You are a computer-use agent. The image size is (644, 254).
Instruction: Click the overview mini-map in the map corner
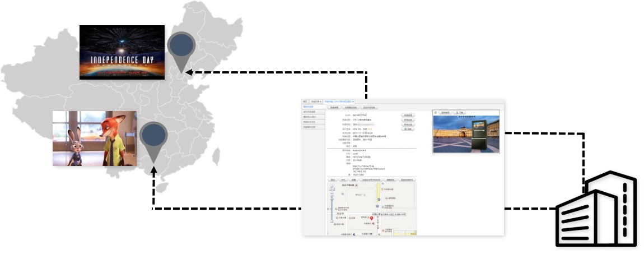point(404,233)
